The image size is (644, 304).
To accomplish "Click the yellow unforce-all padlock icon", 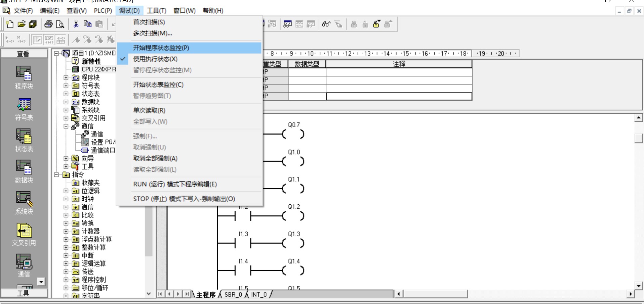I will point(376,24).
